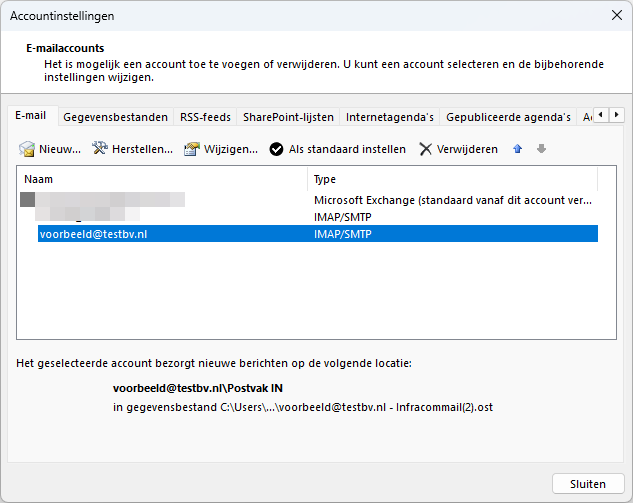Click the Naam column header
The height and width of the screenshot is (503, 633).
point(162,179)
